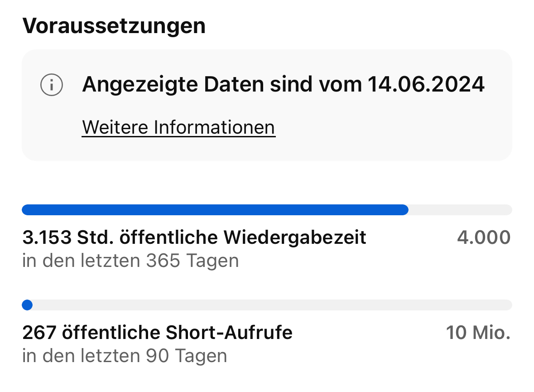Click the unfilled end of the watch-time bar

tap(460, 210)
